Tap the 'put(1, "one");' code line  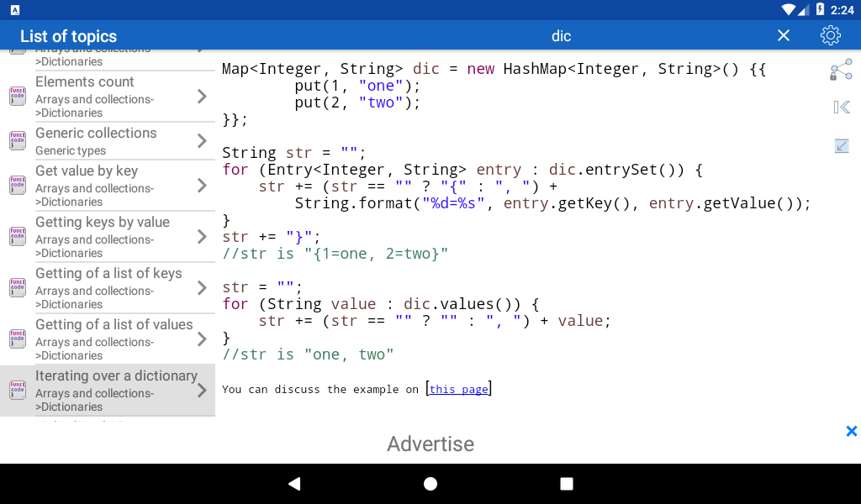(357, 87)
